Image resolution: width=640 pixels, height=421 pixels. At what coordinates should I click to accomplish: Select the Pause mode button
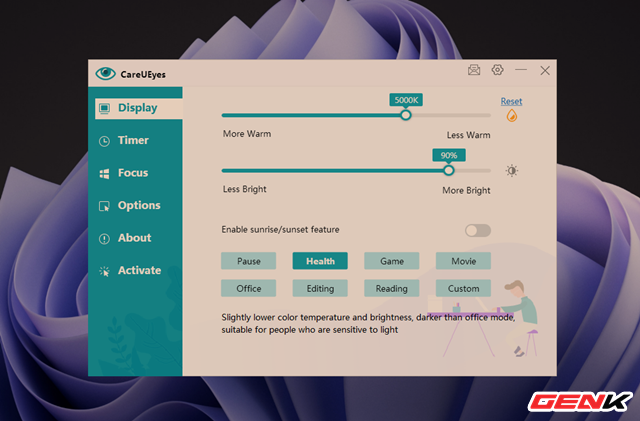[249, 261]
